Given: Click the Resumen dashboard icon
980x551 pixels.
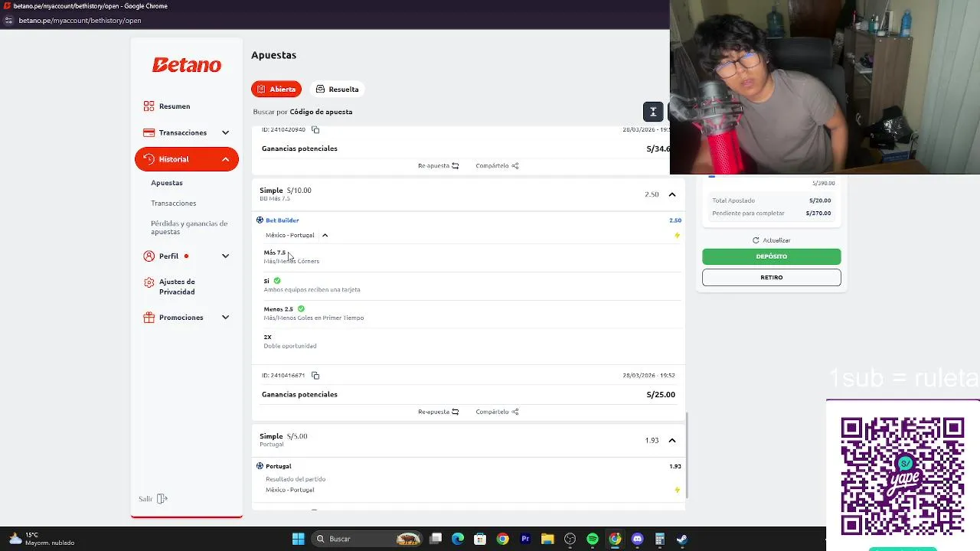Looking at the screenshot, I should point(149,106).
